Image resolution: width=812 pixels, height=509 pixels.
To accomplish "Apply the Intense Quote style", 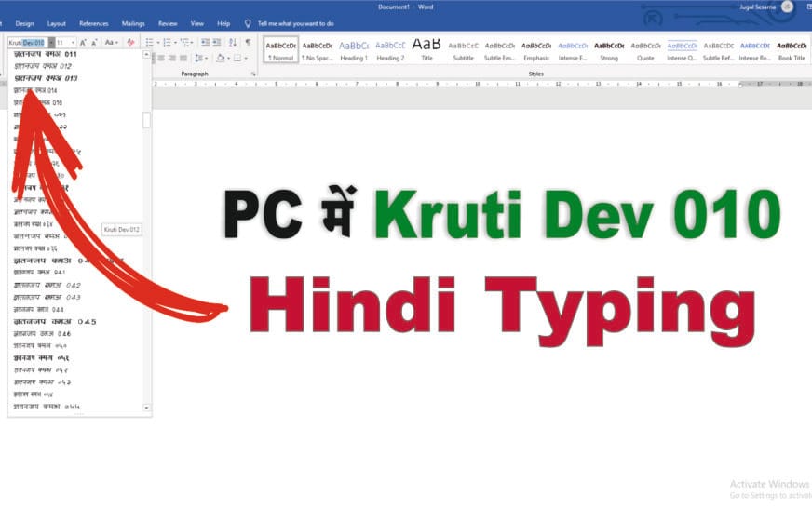I will 682,50.
